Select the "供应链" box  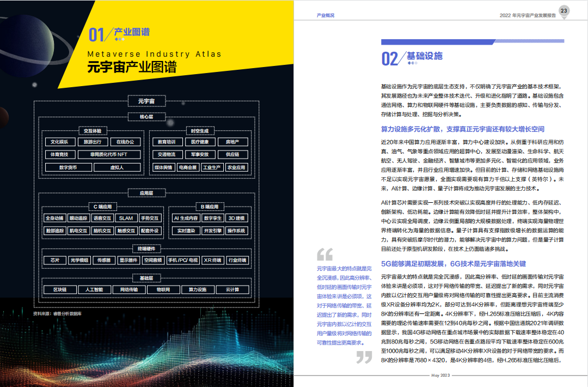coord(233,154)
